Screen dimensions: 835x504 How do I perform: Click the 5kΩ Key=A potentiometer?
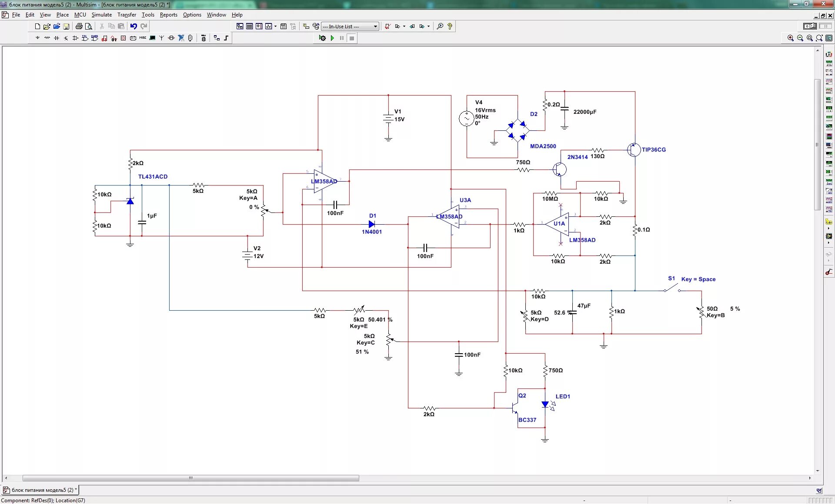(x=264, y=210)
